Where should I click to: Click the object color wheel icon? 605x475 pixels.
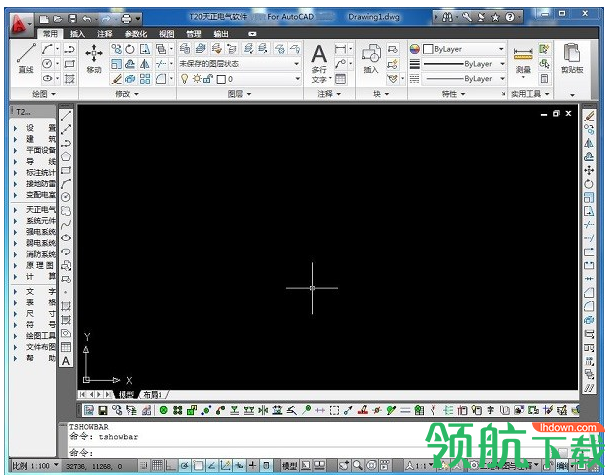click(414, 49)
